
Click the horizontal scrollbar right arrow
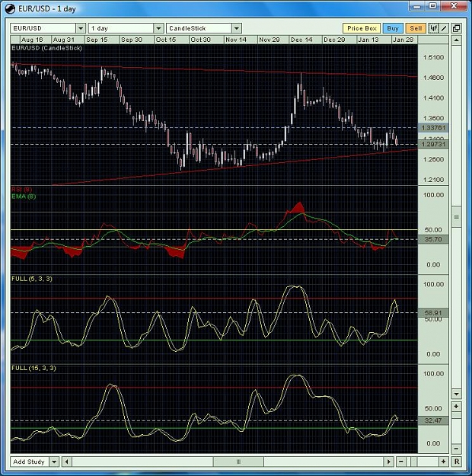tap(389, 462)
